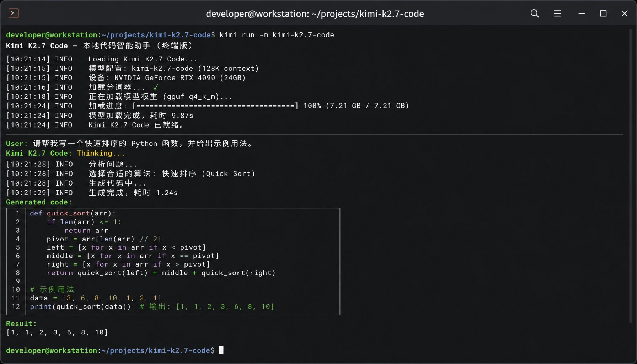637x364 pixels.
Task: Click code line 'return quick_sort(left) + middle + quick_sort(right)'
Action: pos(161,273)
